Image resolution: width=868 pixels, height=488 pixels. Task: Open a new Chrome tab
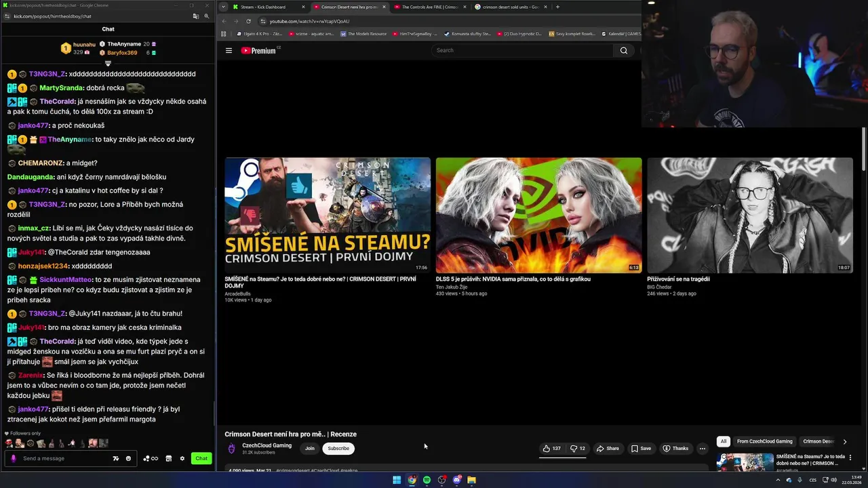557,7
